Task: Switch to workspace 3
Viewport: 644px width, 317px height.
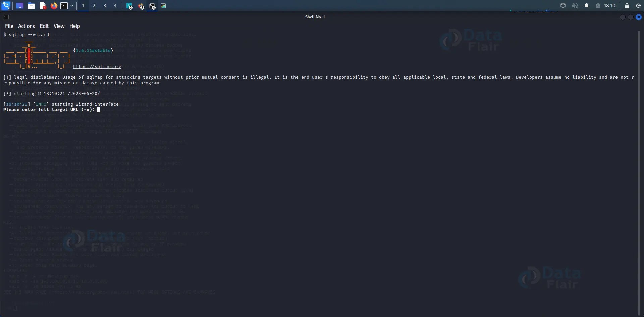Action: [x=105, y=6]
